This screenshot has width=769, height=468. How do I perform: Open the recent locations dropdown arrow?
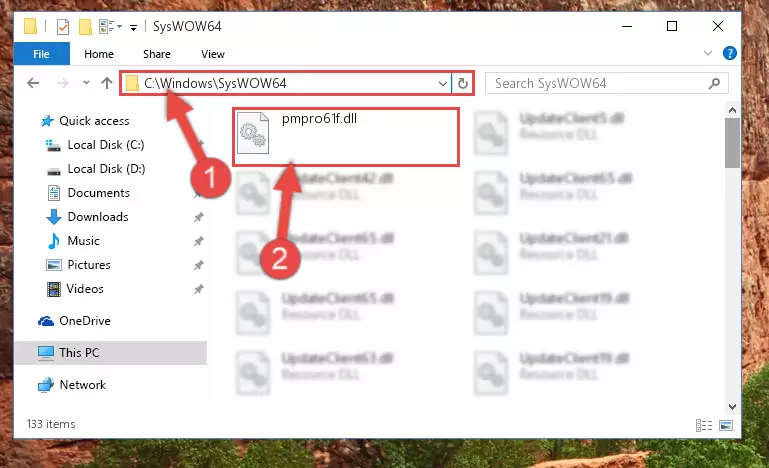[86, 82]
